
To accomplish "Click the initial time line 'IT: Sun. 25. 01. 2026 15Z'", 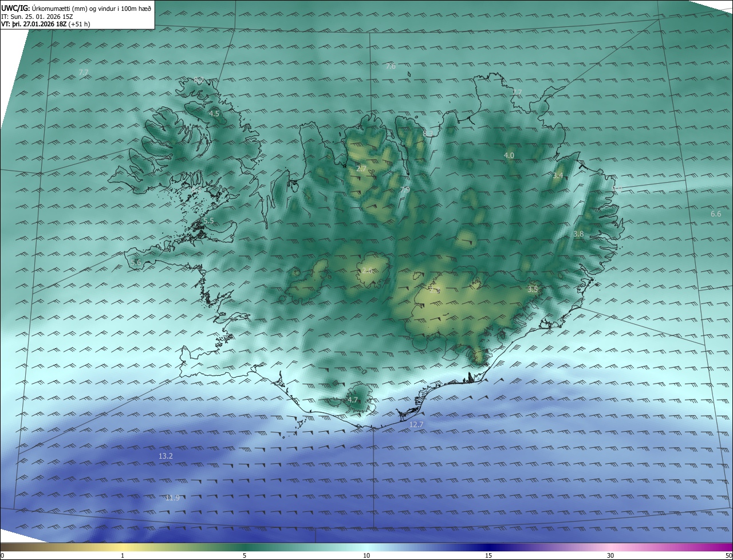I will (37, 16).
